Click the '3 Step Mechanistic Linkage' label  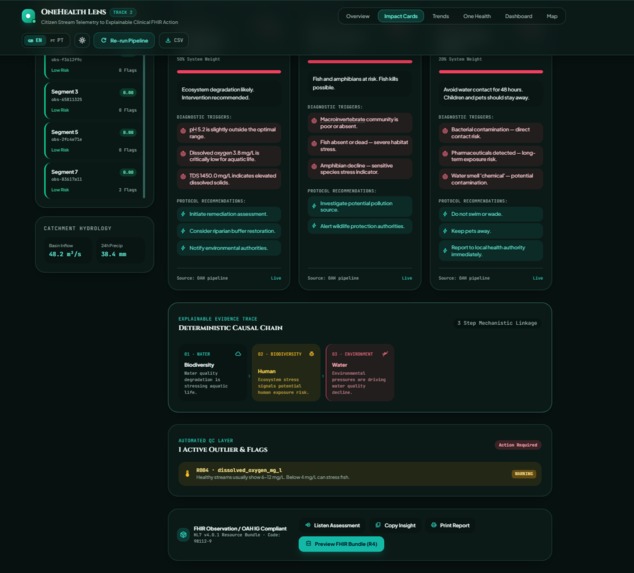click(x=497, y=323)
